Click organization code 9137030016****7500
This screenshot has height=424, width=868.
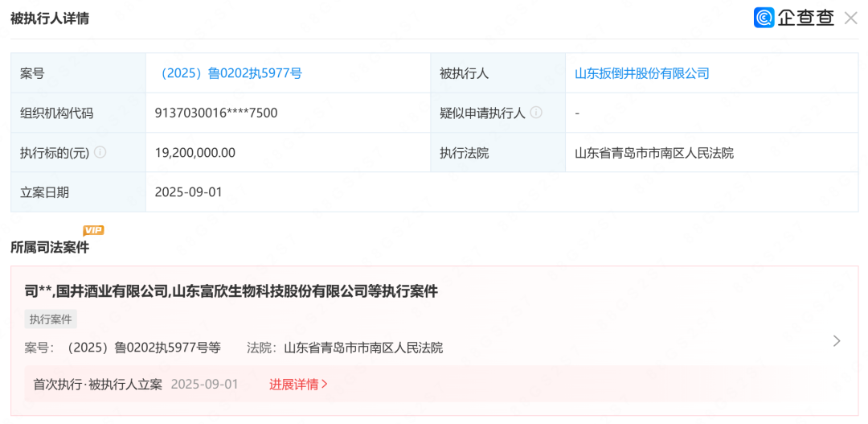(x=216, y=113)
